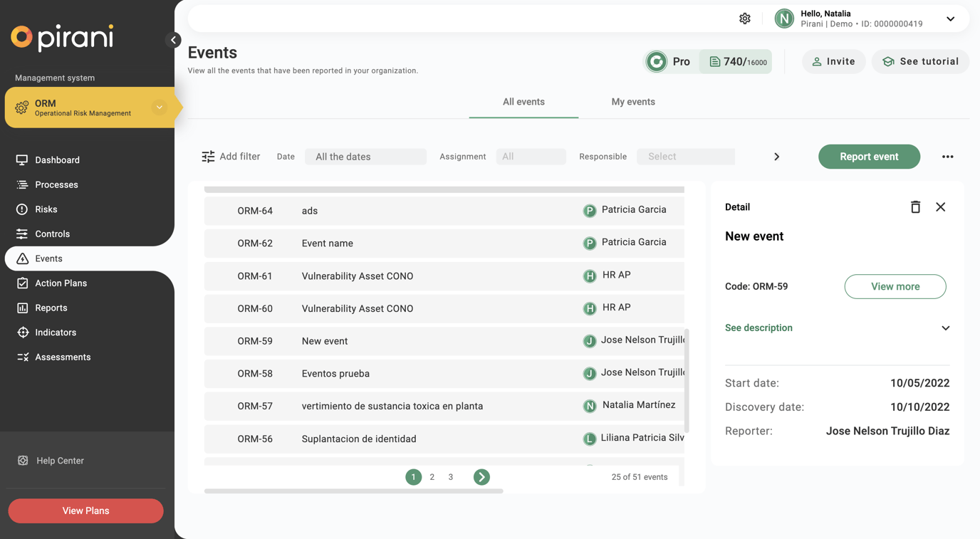
Task: Open the Dashboard sidebar icon
Action: (x=22, y=159)
